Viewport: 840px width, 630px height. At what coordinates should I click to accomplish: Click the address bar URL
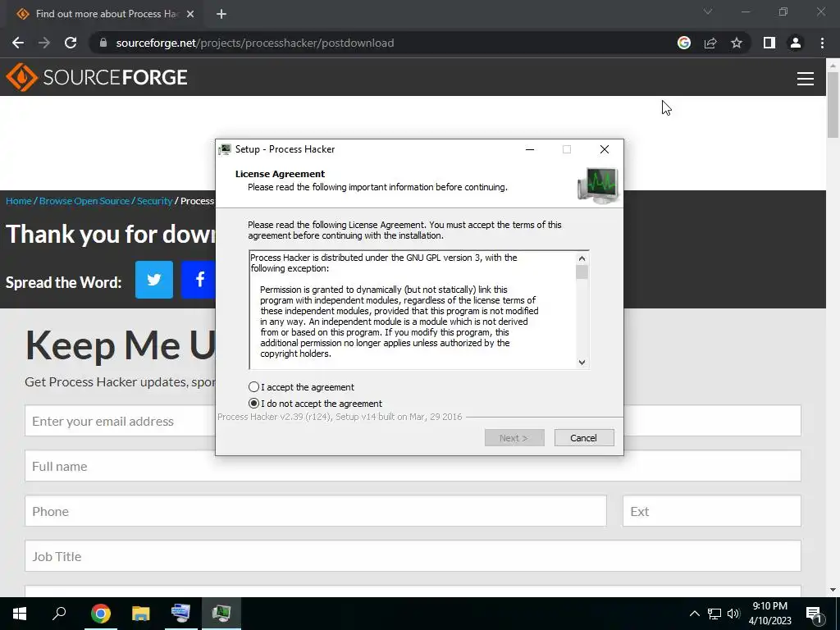coord(255,43)
